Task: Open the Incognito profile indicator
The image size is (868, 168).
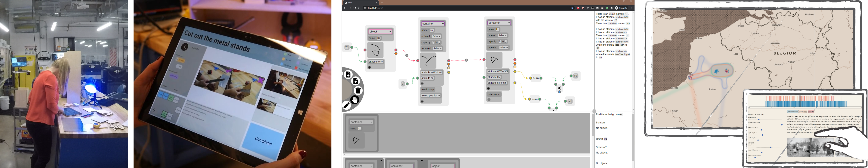Action: [x=621, y=8]
